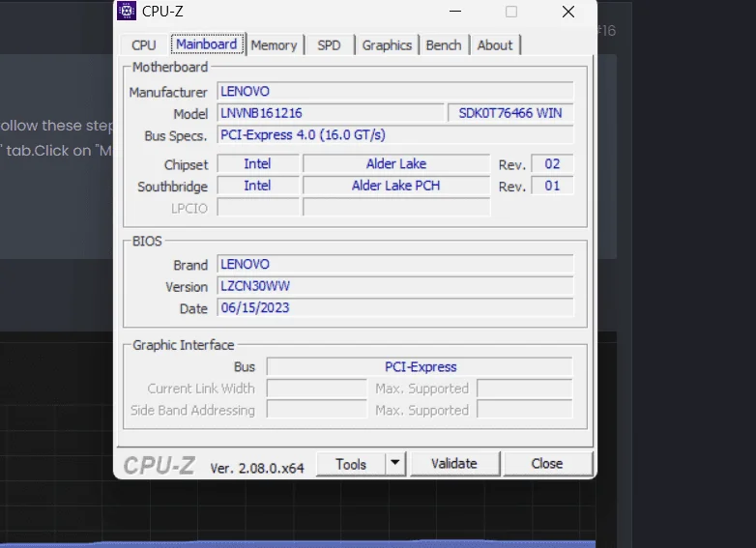The height and width of the screenshot is (548, 756).
Task: Click the CPU-Z app icon in title bar
Action: tap(127, 11)
